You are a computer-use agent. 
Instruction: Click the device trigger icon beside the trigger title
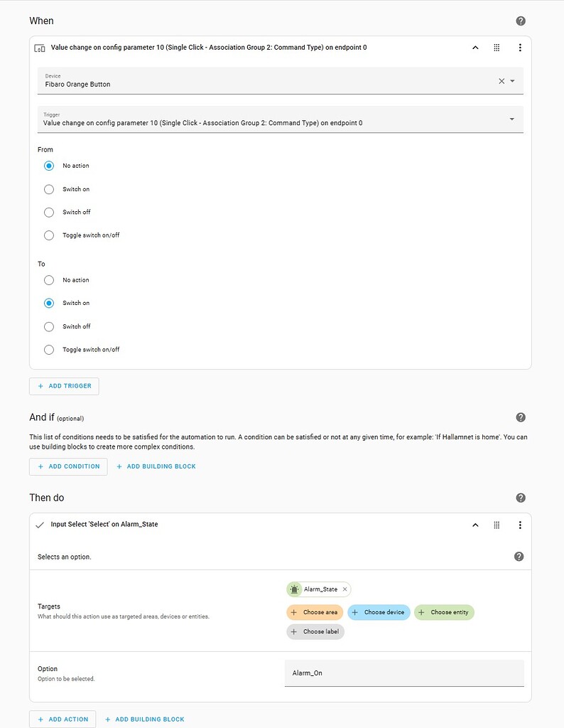coord(41,48)
